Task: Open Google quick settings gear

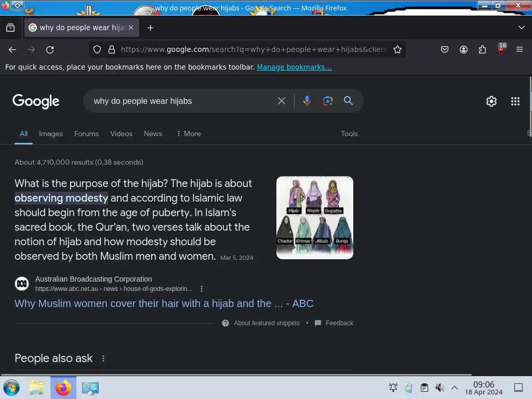Action: coord(491,101)
